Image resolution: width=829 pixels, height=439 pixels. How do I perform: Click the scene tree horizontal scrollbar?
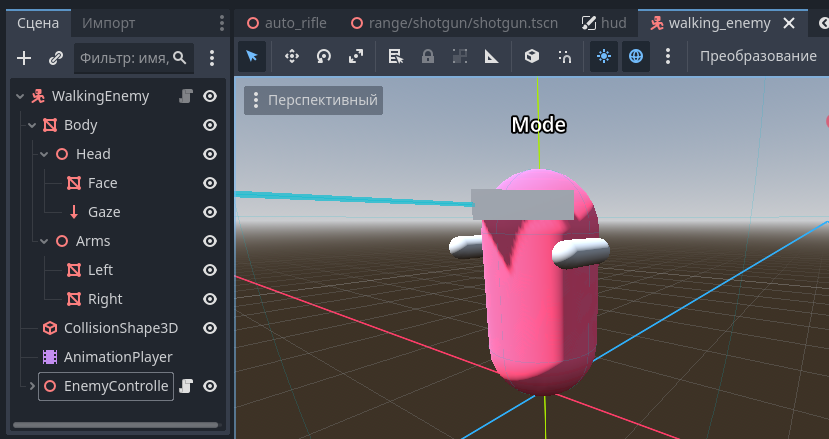point(115,425)
